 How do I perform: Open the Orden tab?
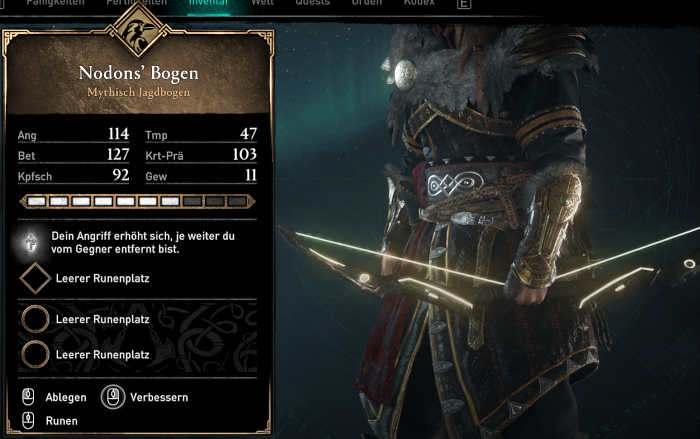(367, 3)
